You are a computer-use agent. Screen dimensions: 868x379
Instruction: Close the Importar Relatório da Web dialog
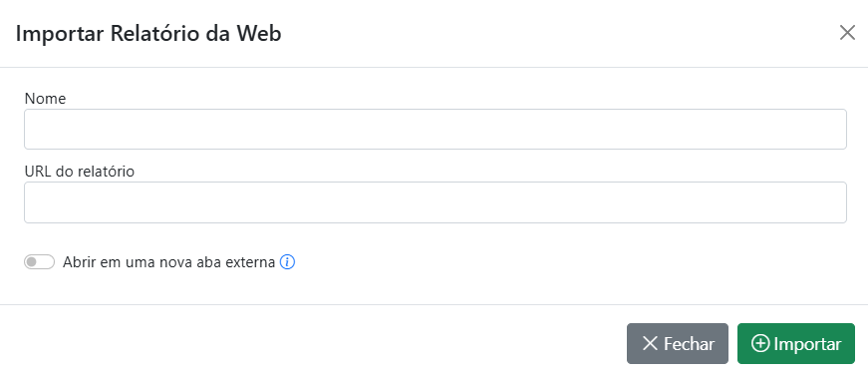point(847,33)
